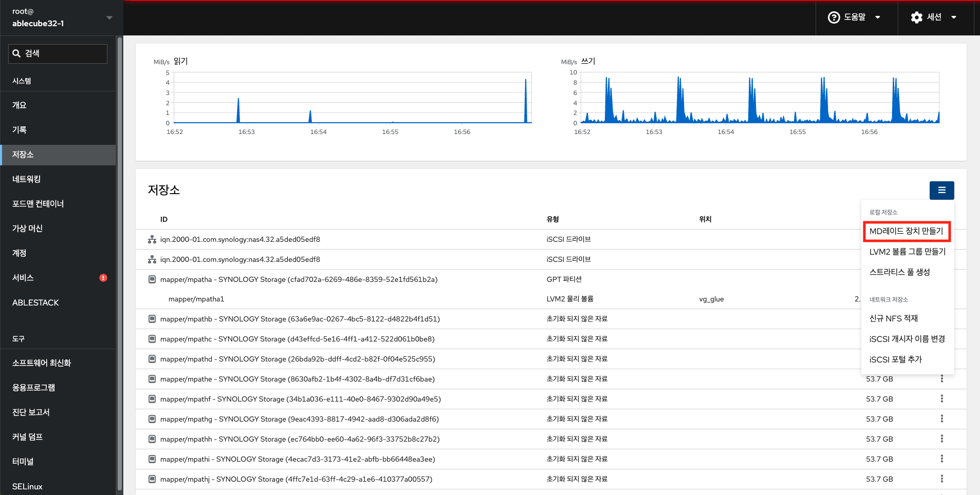980x495 pixels.
Task: Click the hamburger storage menu button
Action: click(941, 191)
